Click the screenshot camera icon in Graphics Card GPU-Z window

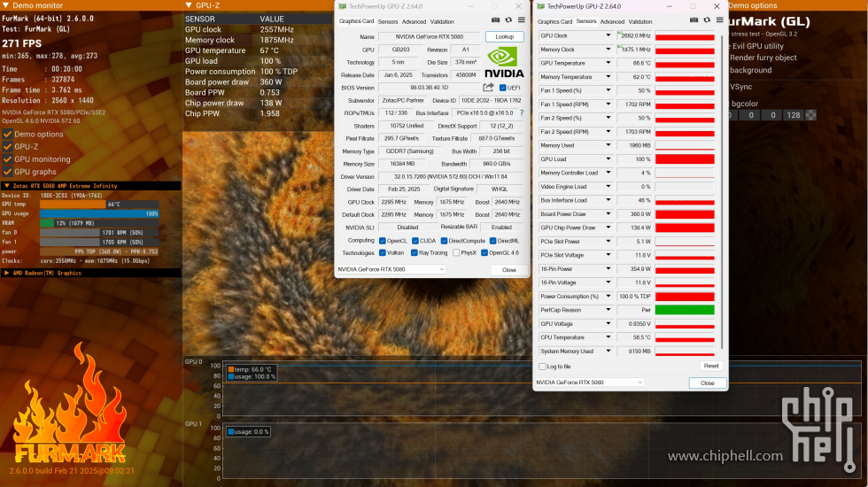[495, 19]
